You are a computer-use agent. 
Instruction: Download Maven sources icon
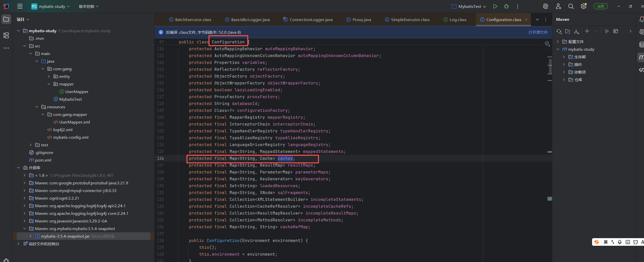576,31
